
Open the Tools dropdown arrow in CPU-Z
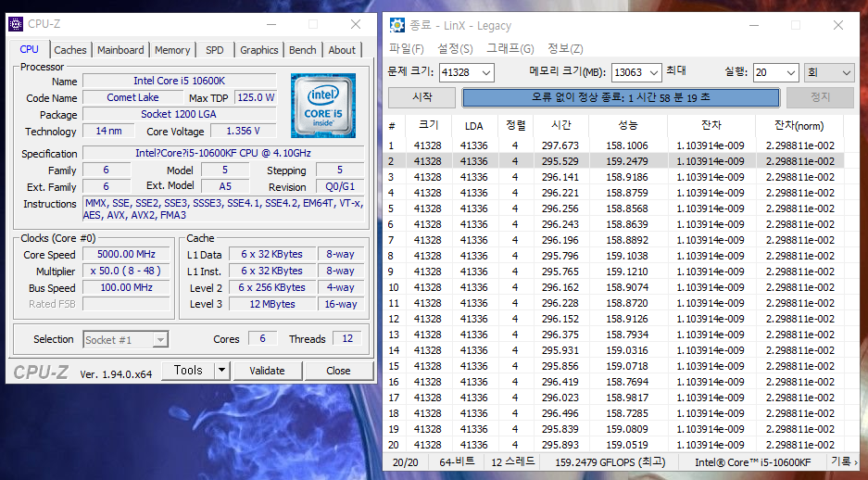tap(222, 371)
